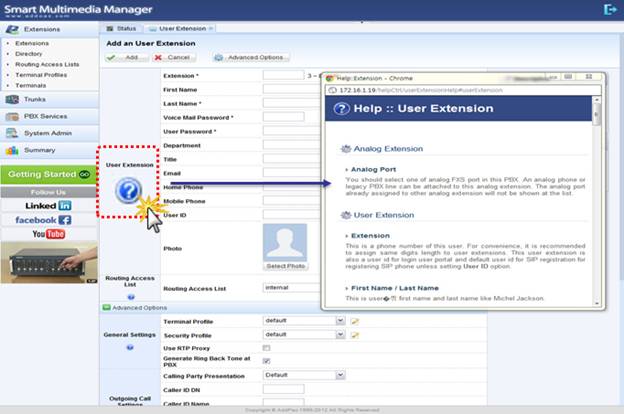624x414 pixels.
Task: Click the help window scroll up arrow
Action: click(x=597, y=100)
